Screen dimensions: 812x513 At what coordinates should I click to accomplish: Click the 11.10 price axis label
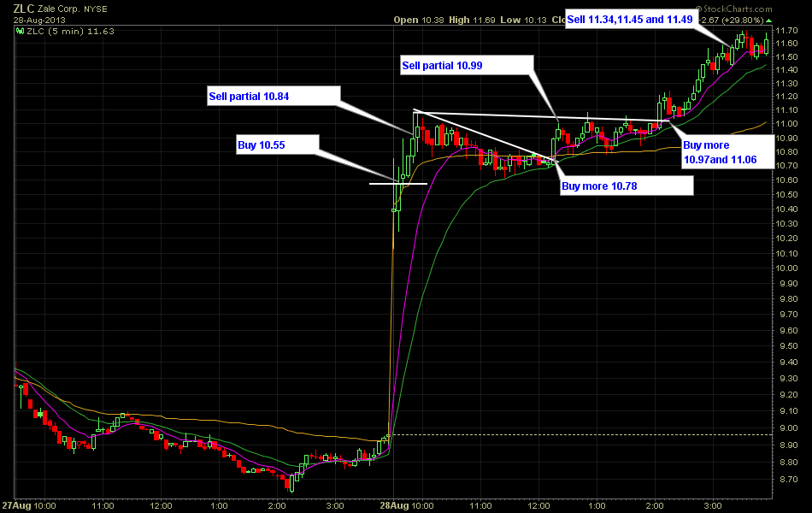coord(786,110)
